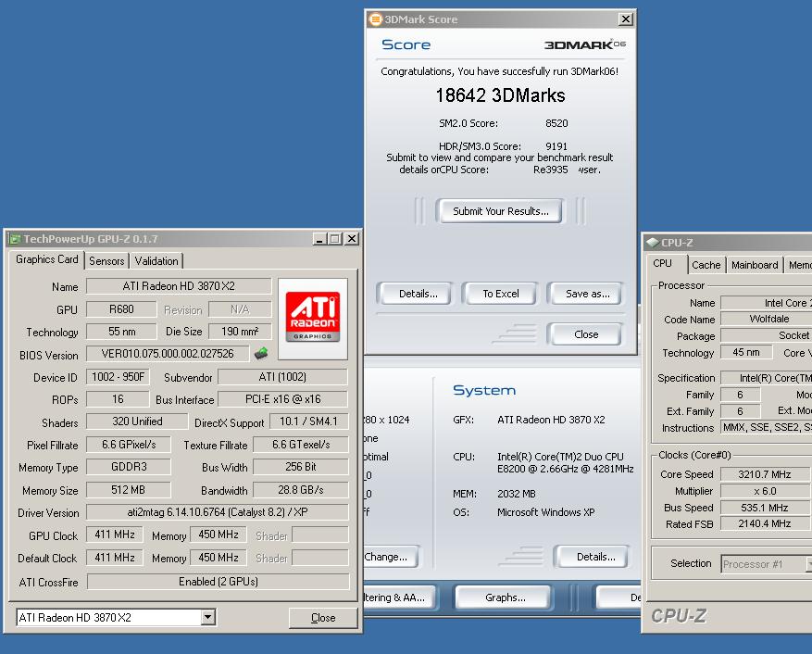This screenshot has height=654, width=812.
Task: Click the GPU-Z title bar app icon
Action: pyautogui.click(x=15, y=239)
